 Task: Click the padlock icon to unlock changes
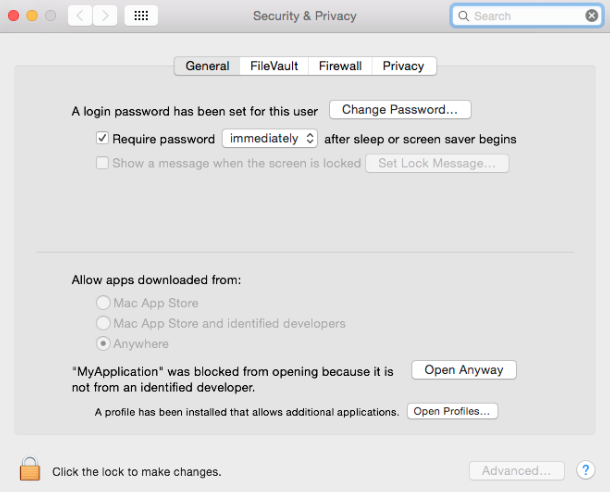30,468
